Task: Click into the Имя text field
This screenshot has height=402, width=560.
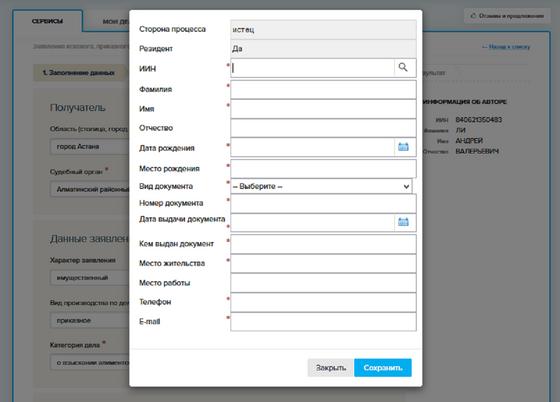Action: pyautogui.click(x=323, y=109)
